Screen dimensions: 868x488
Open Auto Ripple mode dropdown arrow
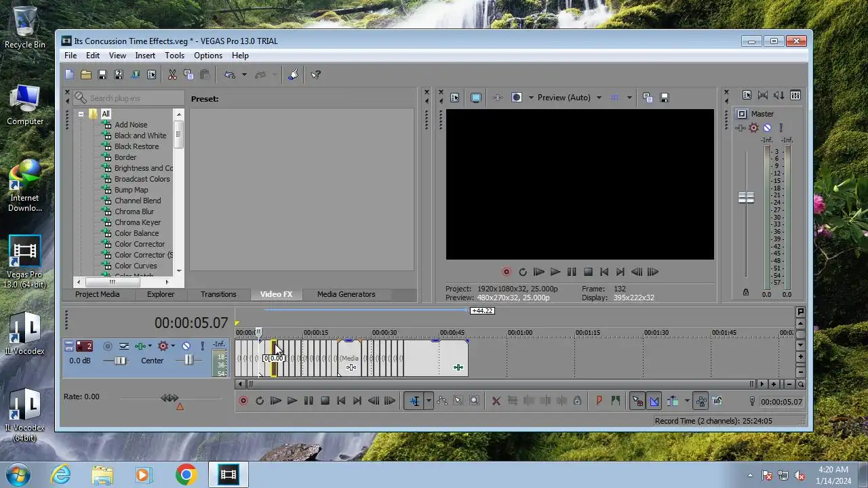686,401
